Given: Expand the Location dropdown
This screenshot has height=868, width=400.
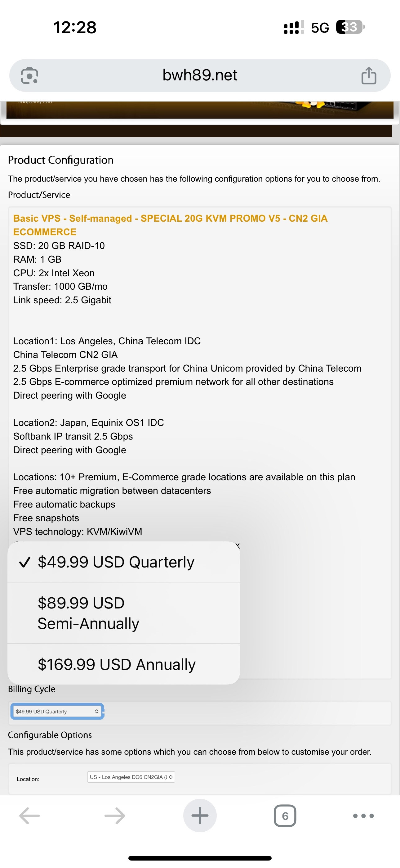Looking at the screenshot, I should (131, 777).
